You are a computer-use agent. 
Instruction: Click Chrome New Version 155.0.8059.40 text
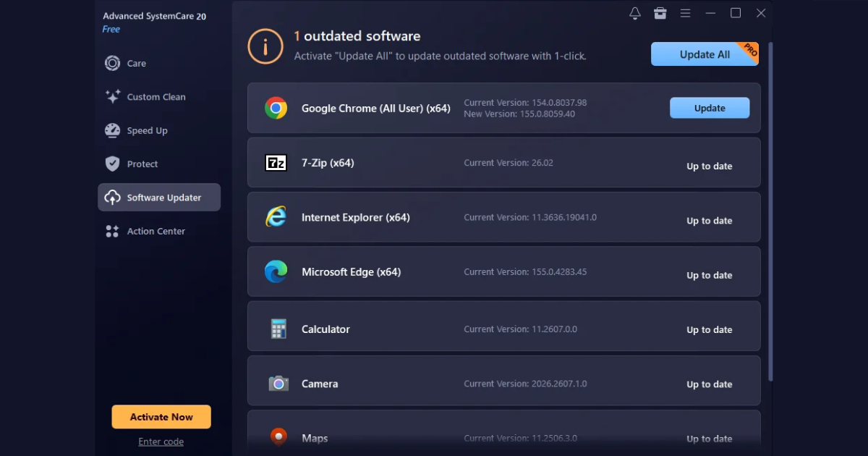(519, 114)
